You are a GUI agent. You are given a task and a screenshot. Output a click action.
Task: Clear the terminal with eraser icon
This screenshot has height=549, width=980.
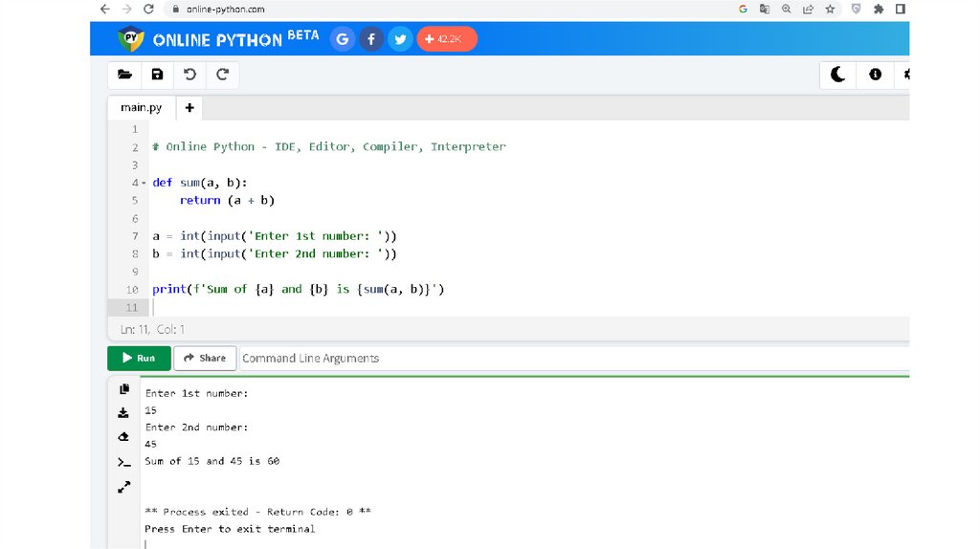[x=123, y=437]
